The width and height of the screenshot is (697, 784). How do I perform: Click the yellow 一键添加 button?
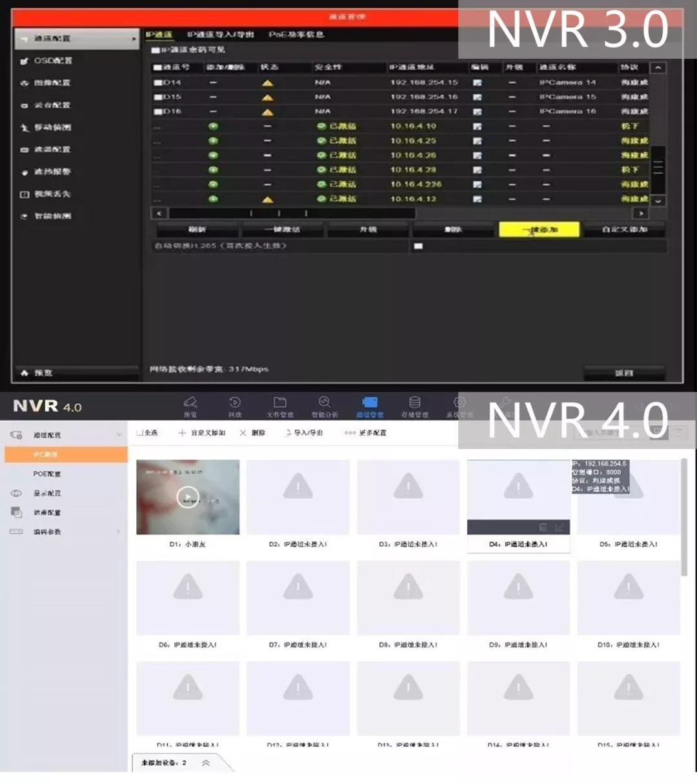pos(539,230)
